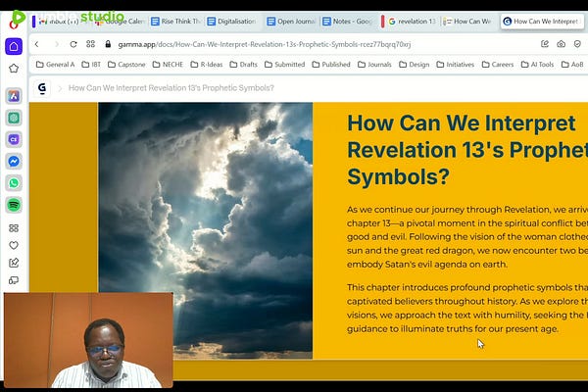Image resolution: width=588 pixels, height=392 pixels.
Task: Open the bookmarks star icon in sidebar
Action: tap(14, 69)
